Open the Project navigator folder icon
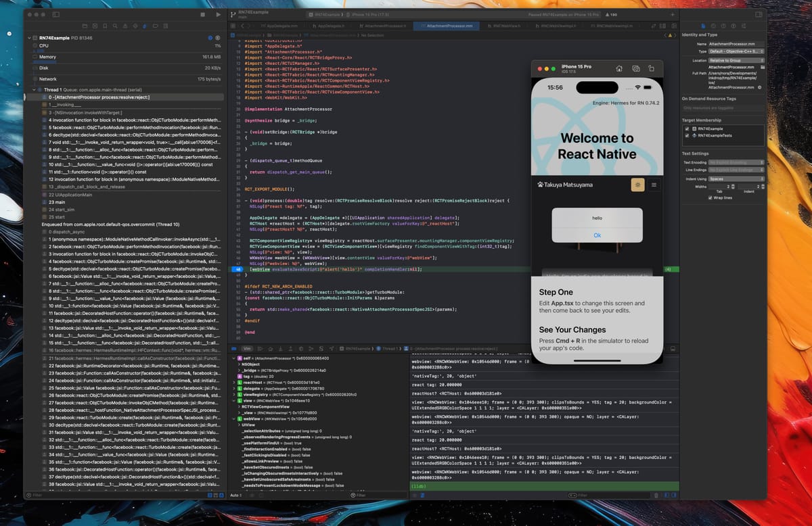The height and width of the screenshot is (526, 812). (x=85, y=26)
